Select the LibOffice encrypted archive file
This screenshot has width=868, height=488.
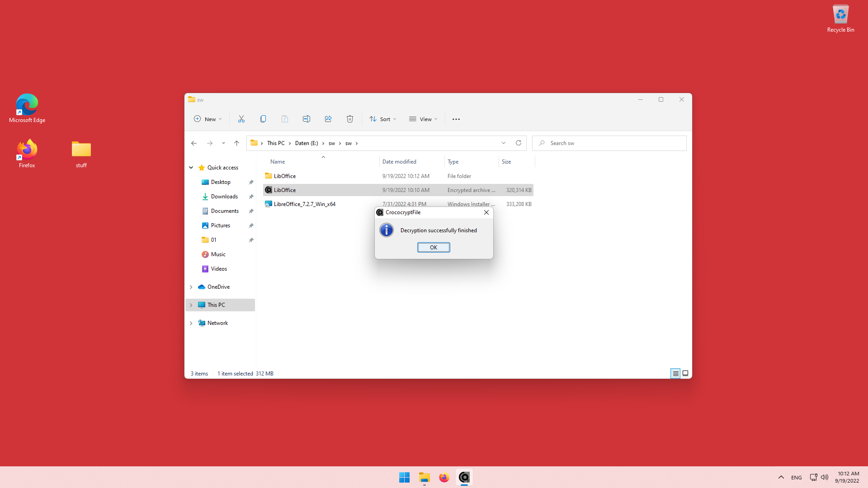[x=398, y=190]
